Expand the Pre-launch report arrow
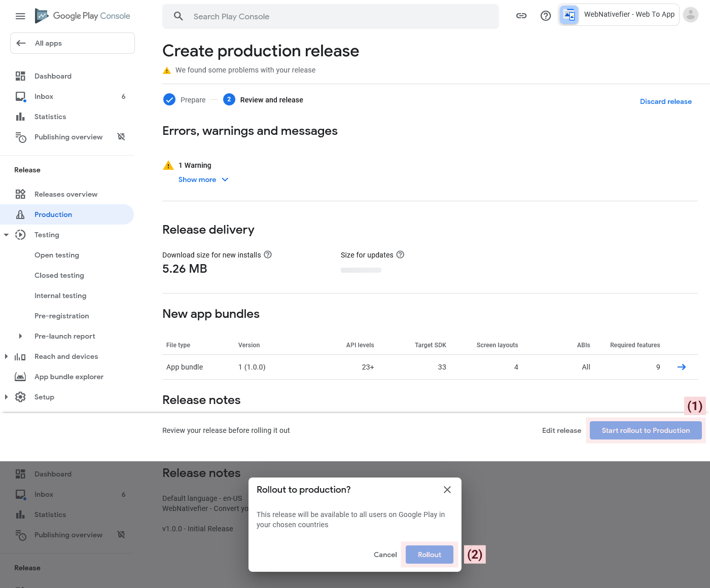The width and height of the screenshot is (710, 588). point(20,336)
